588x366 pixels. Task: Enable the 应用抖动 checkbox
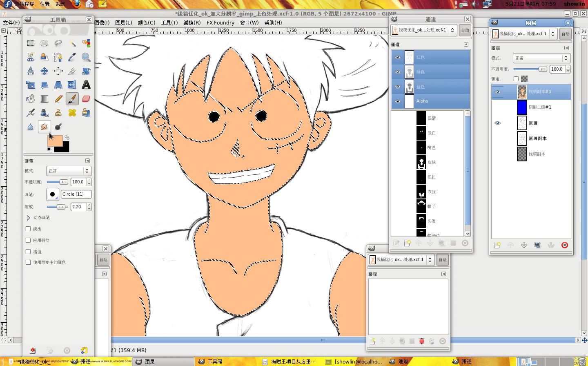[x=28, y=240]
